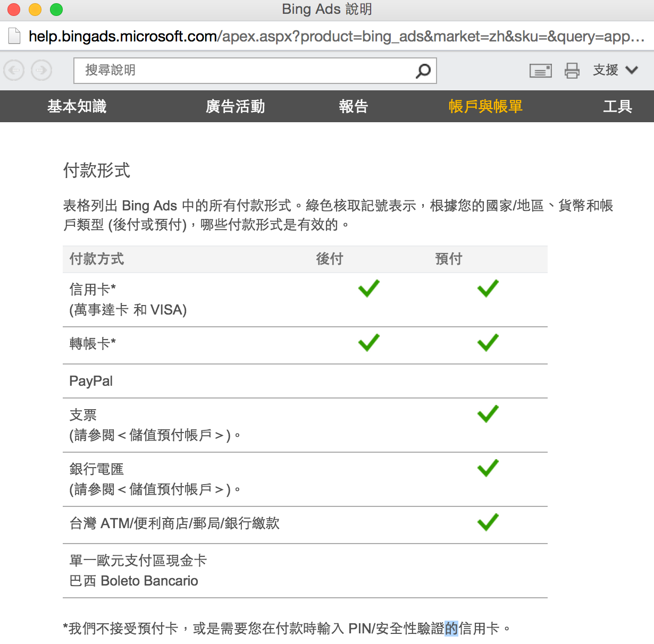Click 預付 checkmark for 支票
The image size is (654, 644).
488,414
